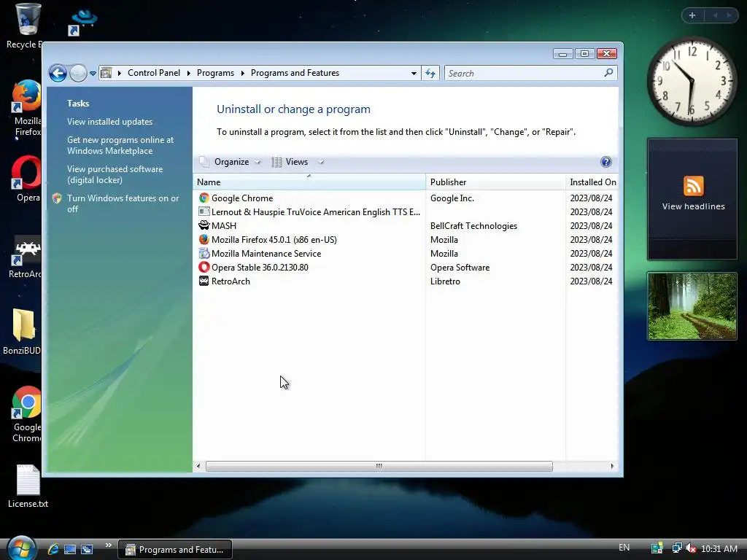Click the search magnifier icon
747x560 pixels.
608,73
